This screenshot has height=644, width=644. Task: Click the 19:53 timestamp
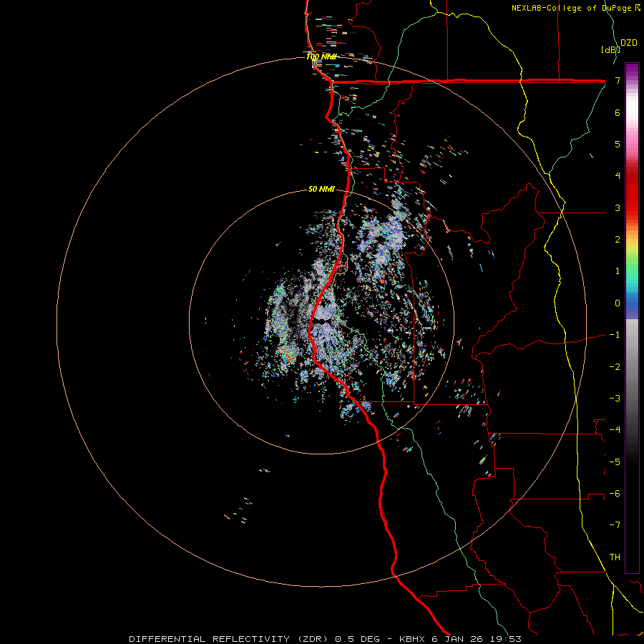pos(506,639)
